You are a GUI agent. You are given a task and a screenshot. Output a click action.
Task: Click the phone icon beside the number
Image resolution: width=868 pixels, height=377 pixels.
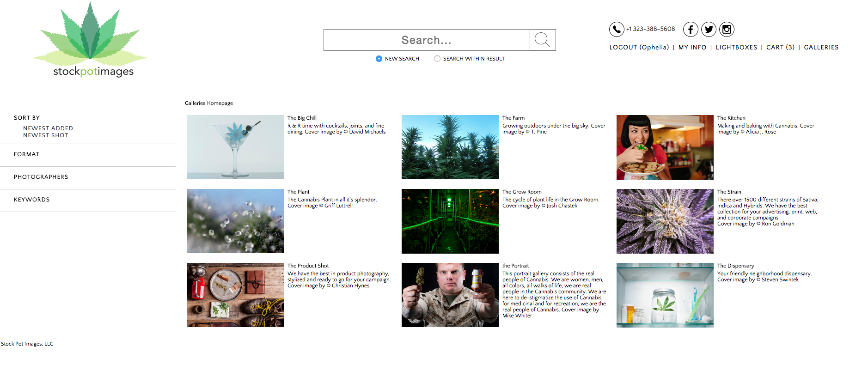tap(617, 29)
